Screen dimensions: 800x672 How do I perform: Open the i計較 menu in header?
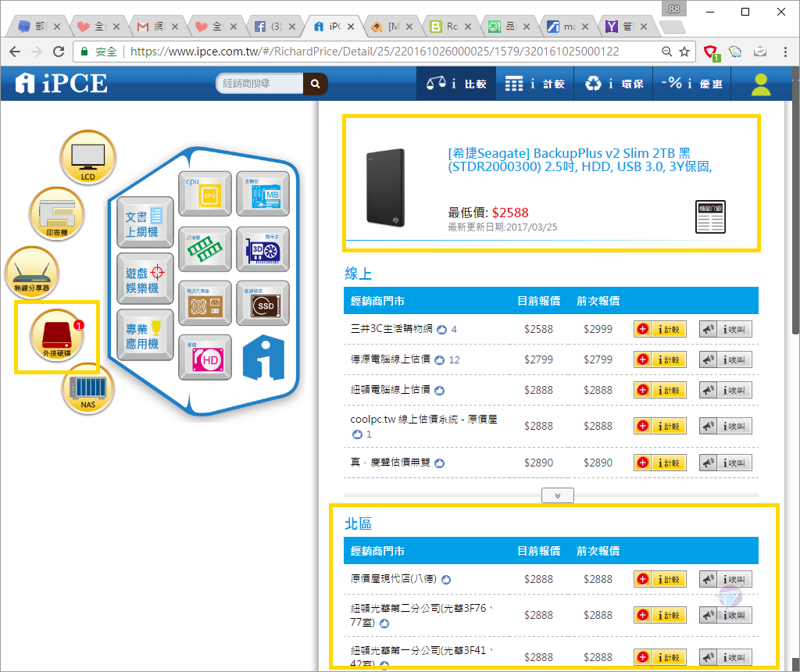[x=534, y=83]
